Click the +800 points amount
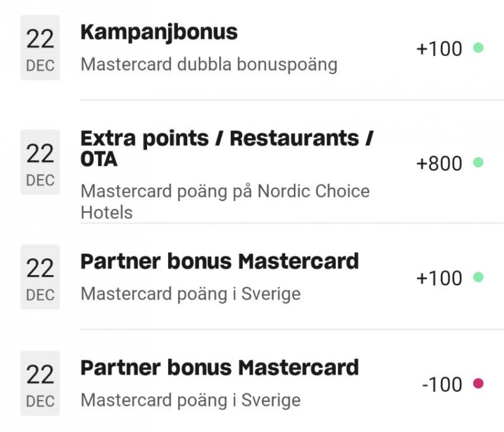Viewport: 504px width, 432px height. pos(439,164)
